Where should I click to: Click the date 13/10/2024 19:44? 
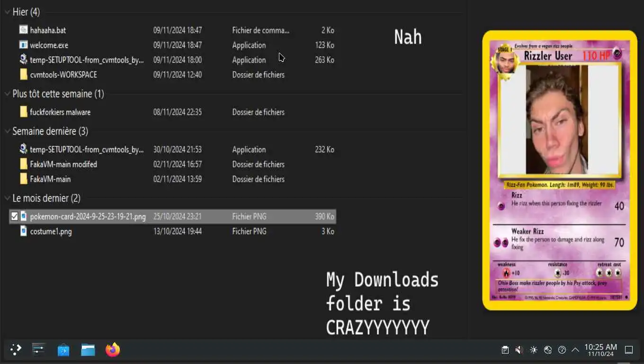click(178, 231)
